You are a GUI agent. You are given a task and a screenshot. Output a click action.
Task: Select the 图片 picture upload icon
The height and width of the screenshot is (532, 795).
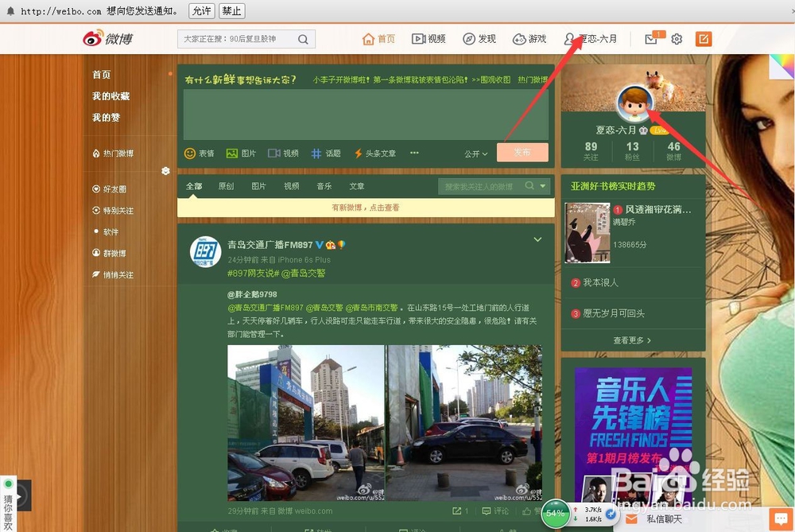(x=240, y=153)
